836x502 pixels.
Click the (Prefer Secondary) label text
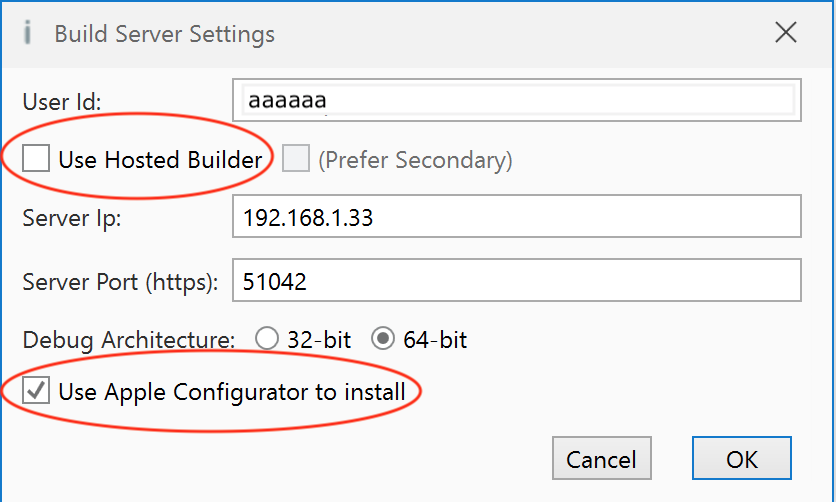(x=415, y=159)
